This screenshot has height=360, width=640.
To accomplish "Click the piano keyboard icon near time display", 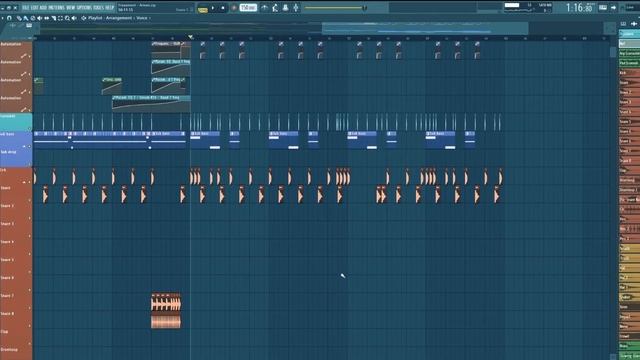I will click(603, 8).
